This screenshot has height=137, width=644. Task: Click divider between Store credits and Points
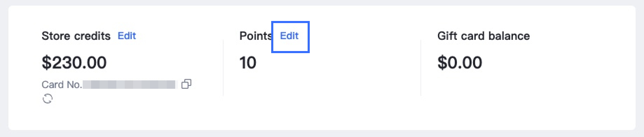[223, 68]
